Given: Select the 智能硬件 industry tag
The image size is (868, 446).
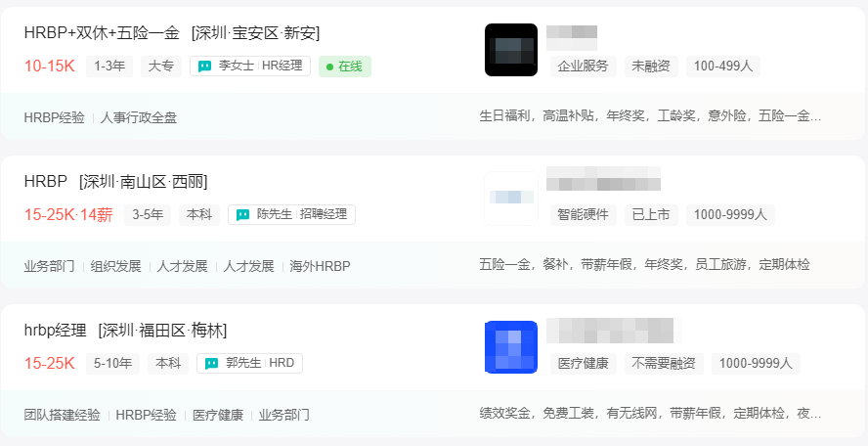Looking at the screenshot, I should click(x=583, y=215).
